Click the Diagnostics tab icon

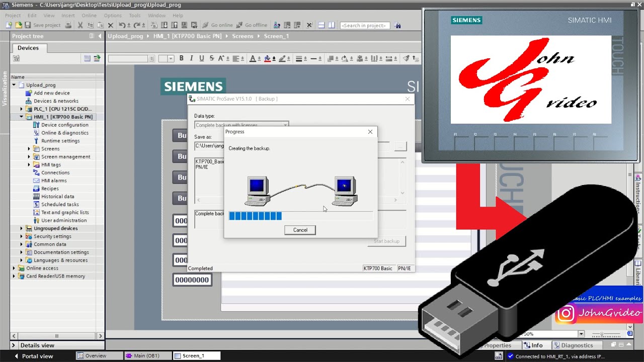click(x=557, y=345)
